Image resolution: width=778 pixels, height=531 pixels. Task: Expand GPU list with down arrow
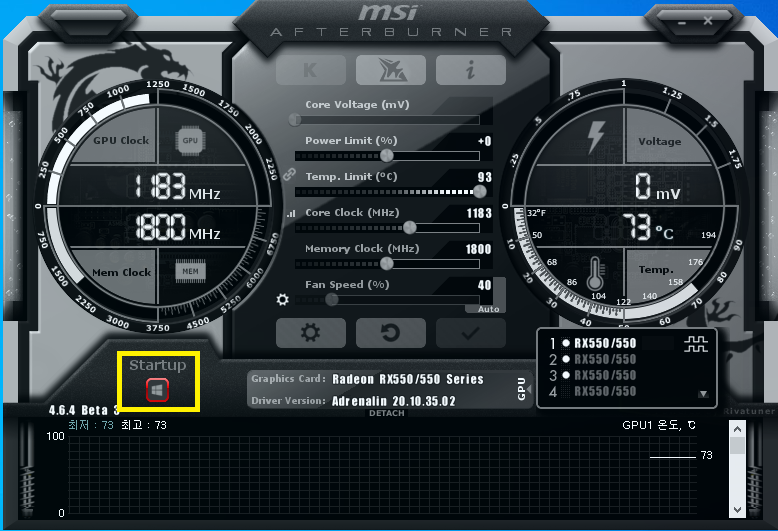click(703, 394)
